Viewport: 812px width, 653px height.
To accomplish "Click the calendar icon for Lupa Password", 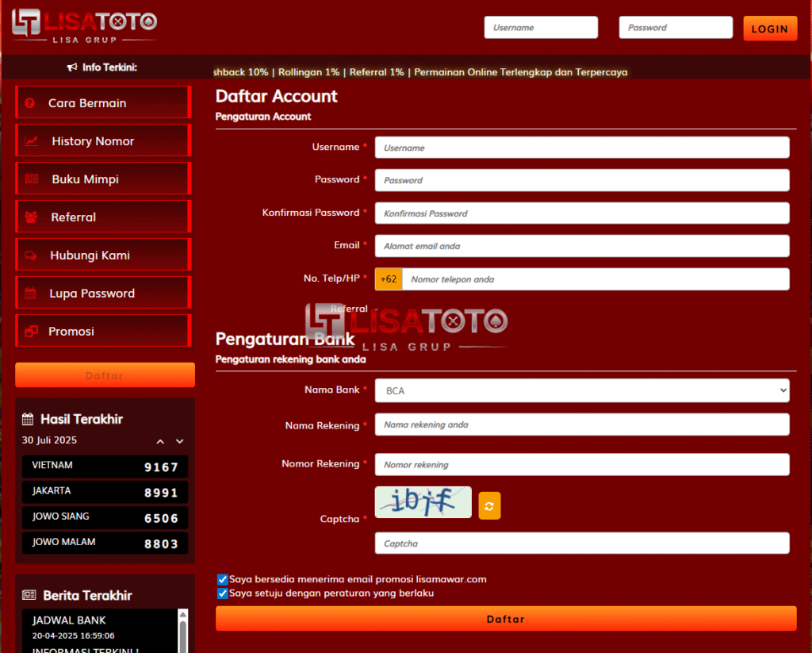I will point(30,294).
